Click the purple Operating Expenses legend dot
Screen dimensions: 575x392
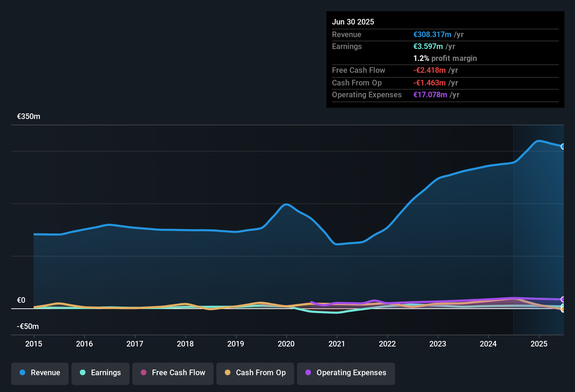click(308, 372)
